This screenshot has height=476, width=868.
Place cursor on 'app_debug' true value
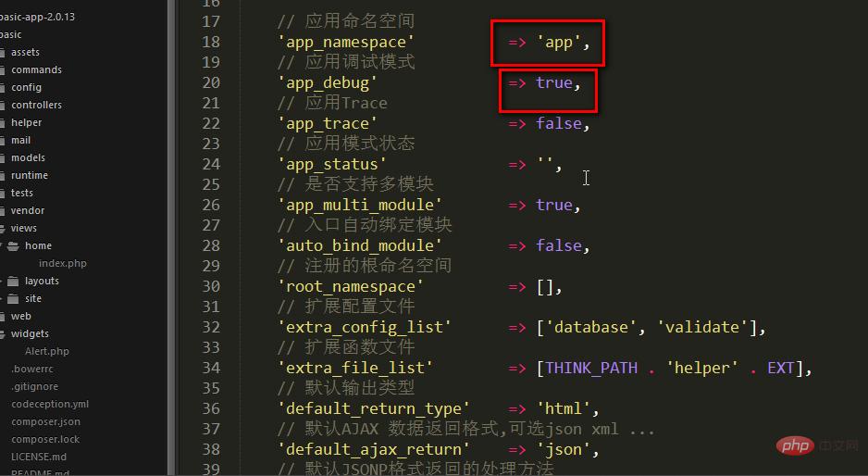[553, 82]
